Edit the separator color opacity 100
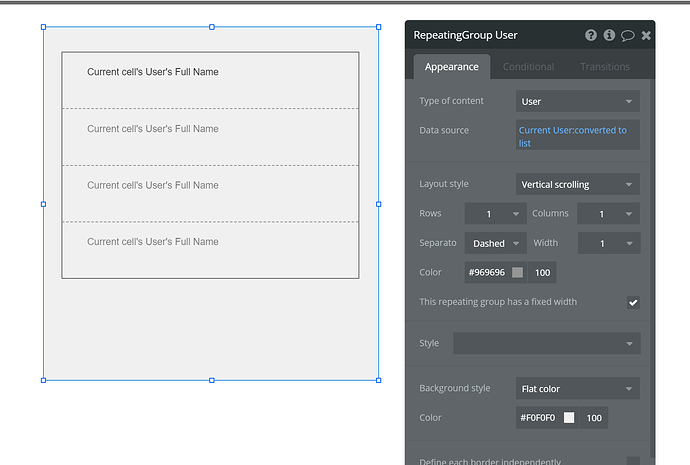690x465 pixels. (542, 273)
